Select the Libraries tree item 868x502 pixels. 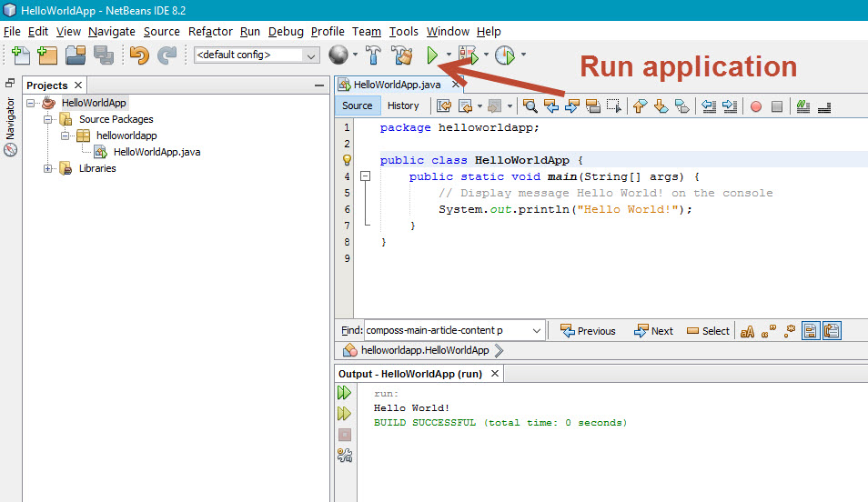click(x=97, y=168)
